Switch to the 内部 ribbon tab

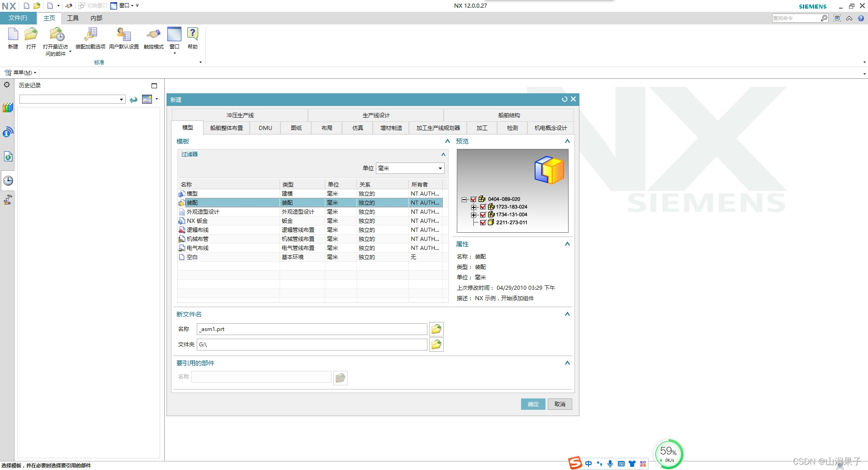(x=96, y=18)
